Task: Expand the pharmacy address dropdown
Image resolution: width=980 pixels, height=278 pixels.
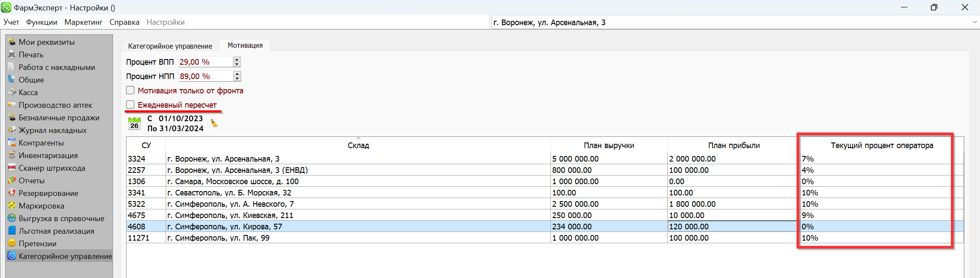Action: point(974,22)
